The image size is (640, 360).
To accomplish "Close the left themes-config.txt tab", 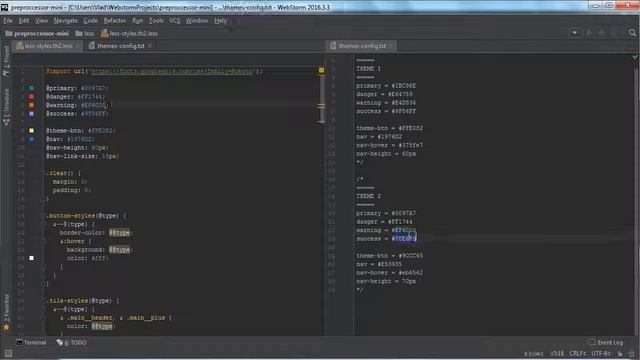I will tap(150, 46).
